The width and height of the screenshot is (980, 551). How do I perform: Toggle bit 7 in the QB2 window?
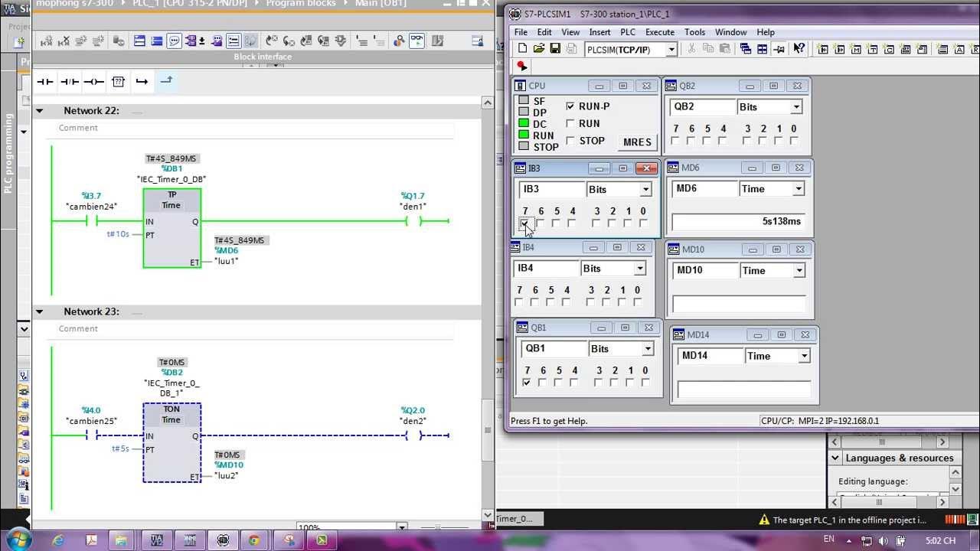point(675,141)
